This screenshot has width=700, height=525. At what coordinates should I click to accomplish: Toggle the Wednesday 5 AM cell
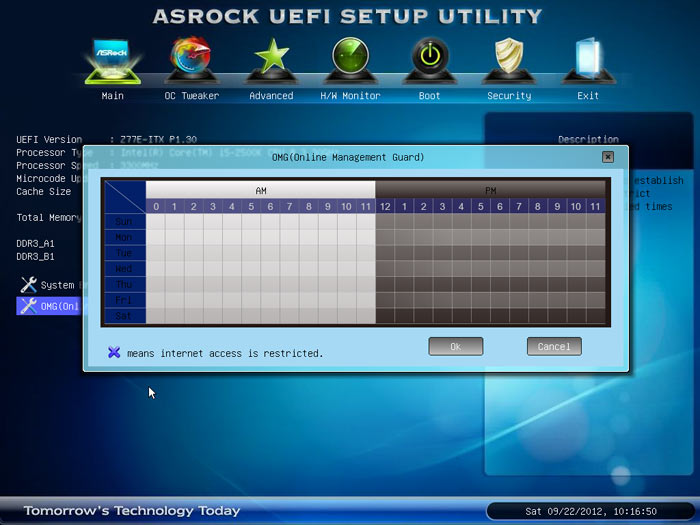(251, 269)
